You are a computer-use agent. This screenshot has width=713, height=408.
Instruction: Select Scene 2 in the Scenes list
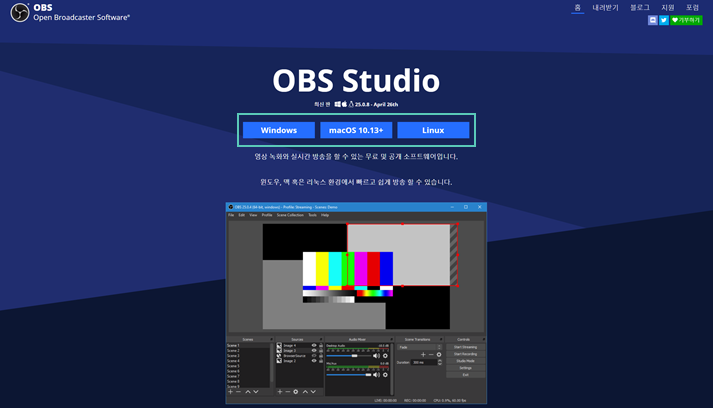tap(248, 351)
